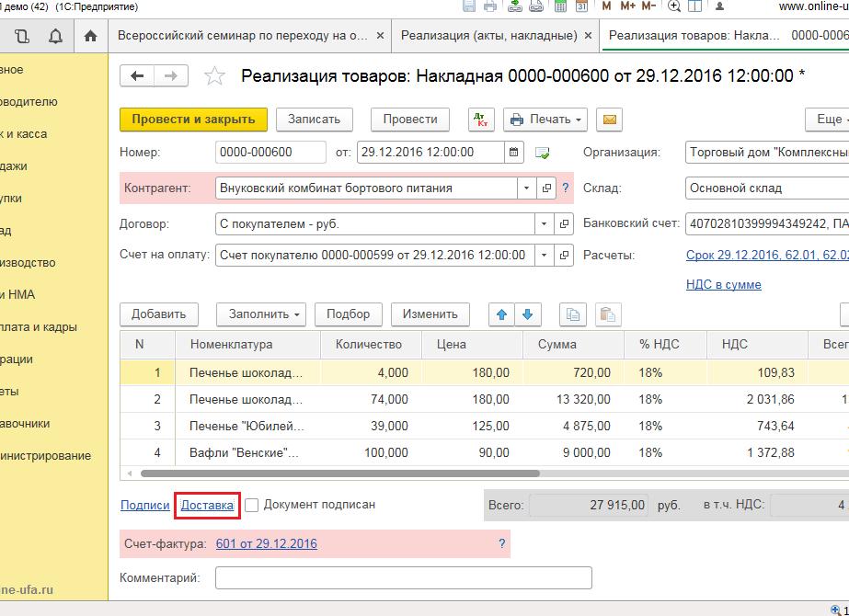Open the calendar picker in date field

(x=513, y=152)
